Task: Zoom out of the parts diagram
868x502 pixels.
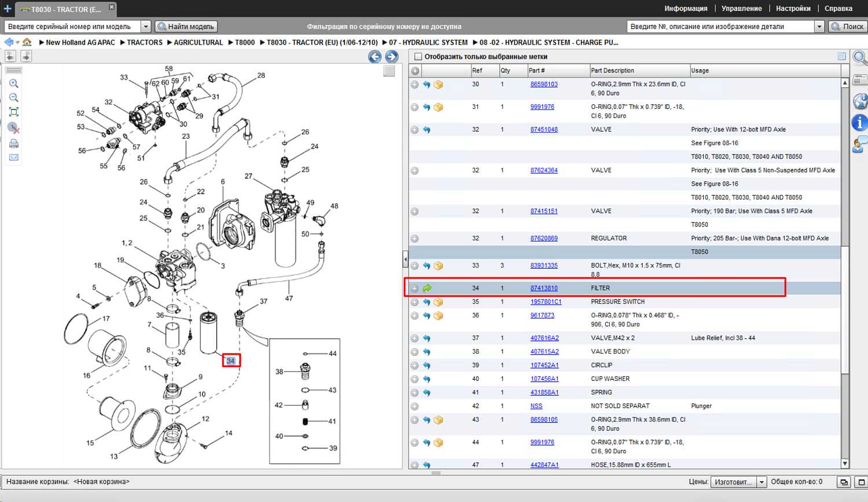Action: 14,98
